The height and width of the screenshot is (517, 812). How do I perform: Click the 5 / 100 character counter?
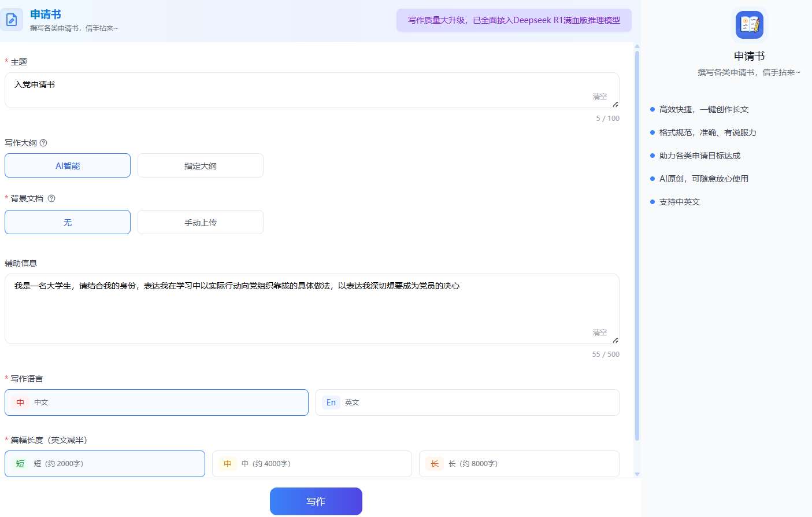click(608, 119)
